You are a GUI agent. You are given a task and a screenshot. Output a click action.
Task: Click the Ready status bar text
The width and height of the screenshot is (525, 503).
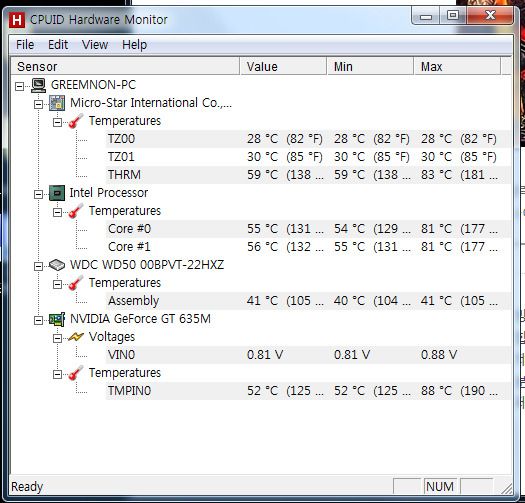pos(27,487)
